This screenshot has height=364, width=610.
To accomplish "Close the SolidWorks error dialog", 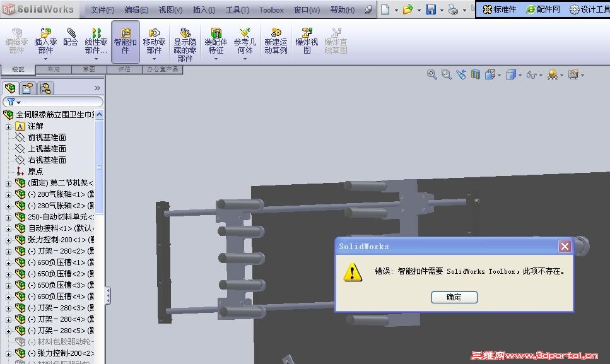I will click(565, 246).
